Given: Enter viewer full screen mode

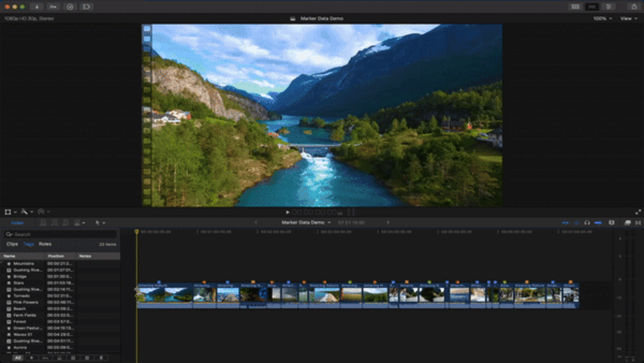Looking at the screenshot, I should (x=638, y=212).
